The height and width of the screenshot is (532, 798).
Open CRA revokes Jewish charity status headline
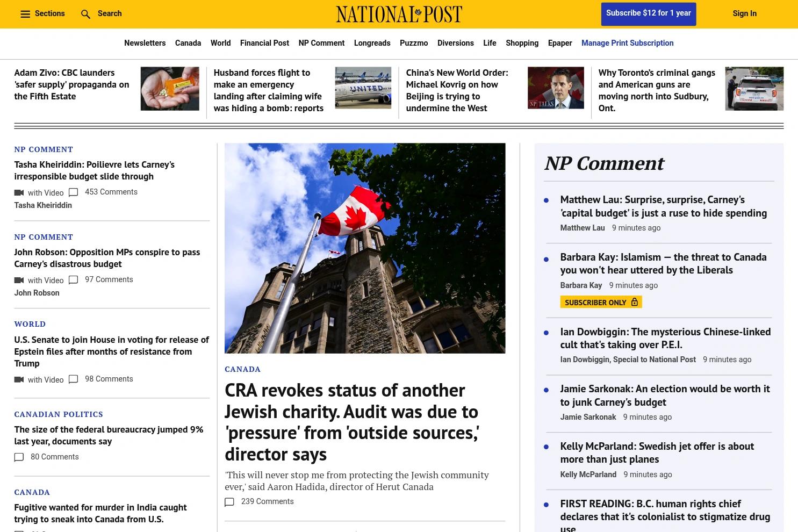351,422
